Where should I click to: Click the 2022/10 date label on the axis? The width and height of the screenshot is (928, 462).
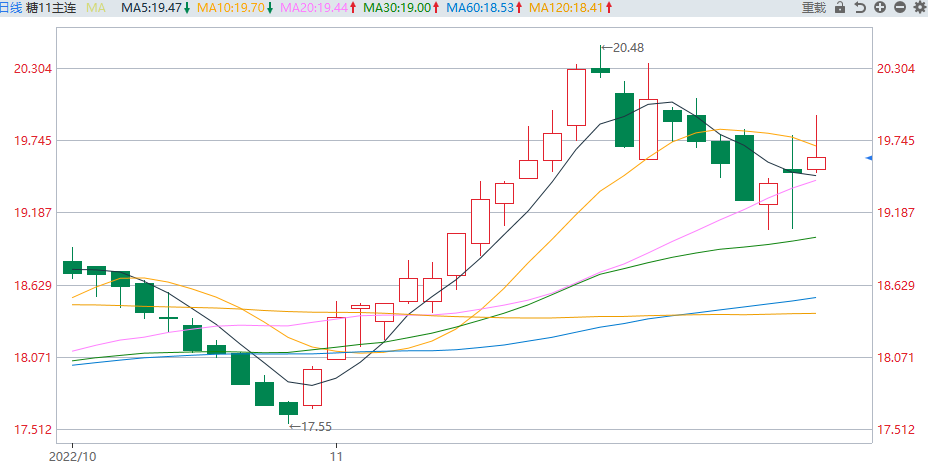(x=71, y=453)
